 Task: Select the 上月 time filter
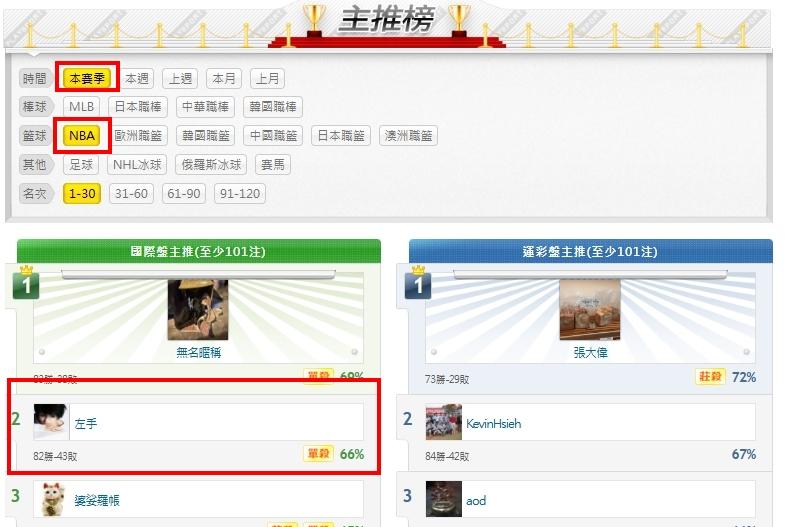point(268,78)
